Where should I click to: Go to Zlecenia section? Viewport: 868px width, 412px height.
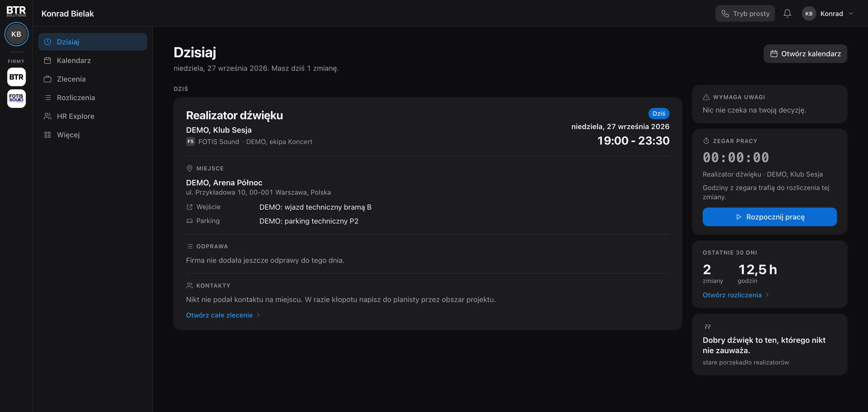[x=93, y=79]
